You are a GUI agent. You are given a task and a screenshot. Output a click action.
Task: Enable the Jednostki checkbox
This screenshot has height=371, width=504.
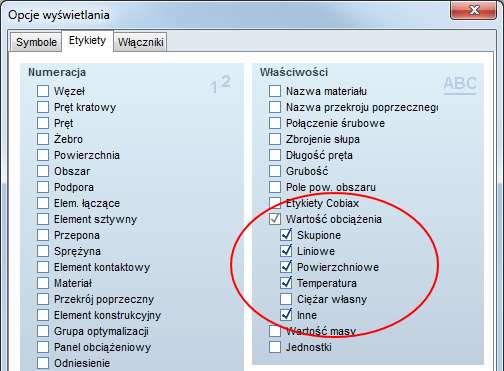point(275,347)
